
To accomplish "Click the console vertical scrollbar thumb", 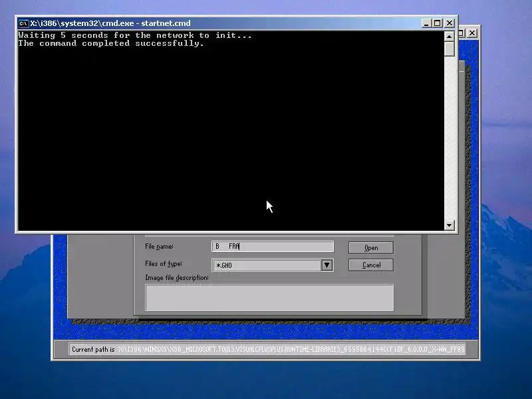I will 450,49.
